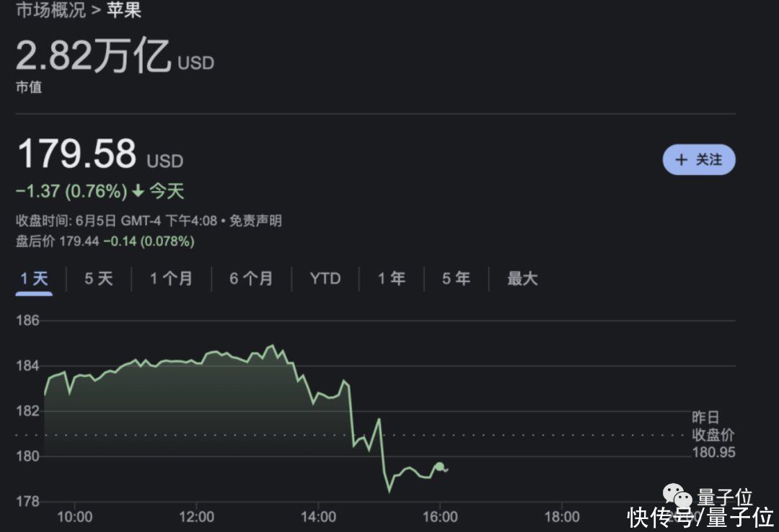Click the chart's intraday peak near 13:00
Image resolution: width=779 pixels, height=532 pixels.
tap(272, 346)
